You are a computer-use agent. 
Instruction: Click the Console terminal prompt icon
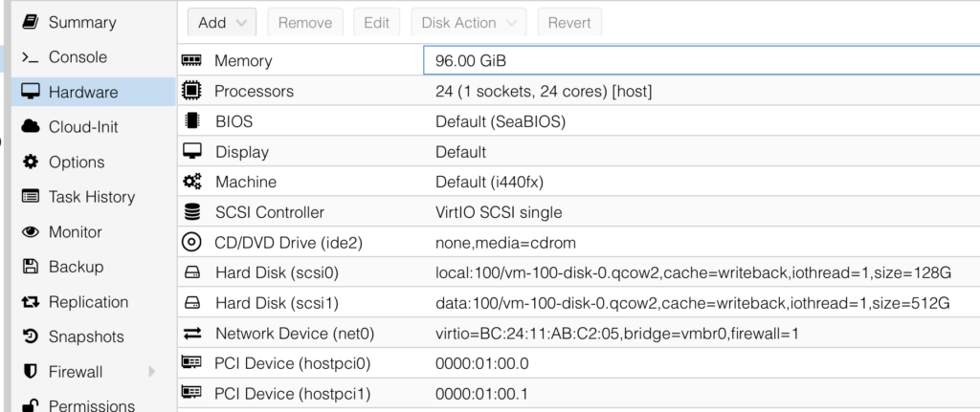(x=30, y=57)
